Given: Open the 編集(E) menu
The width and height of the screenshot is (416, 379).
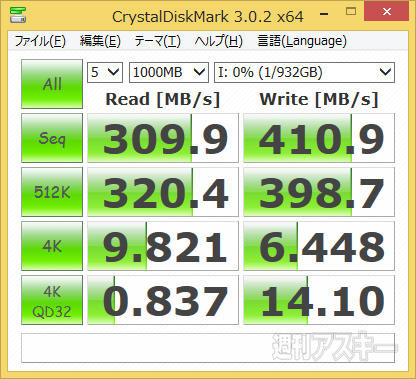Looking at the screenshot, I should (x=100, y=41).
